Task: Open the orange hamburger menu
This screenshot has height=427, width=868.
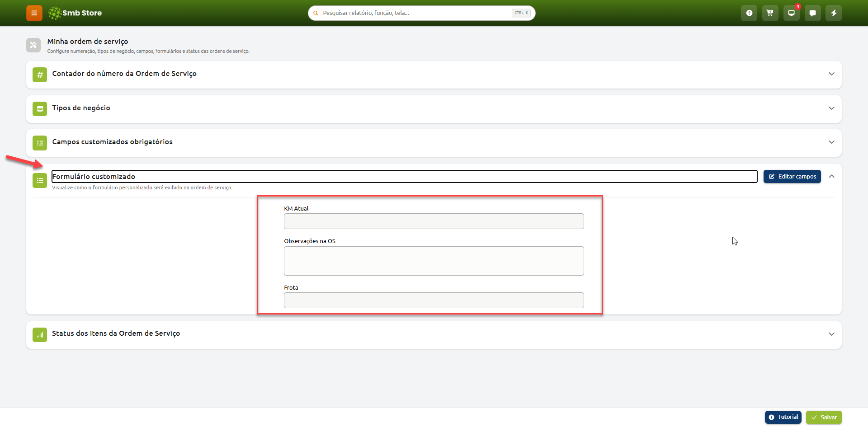Action: (x=34, y=13)
